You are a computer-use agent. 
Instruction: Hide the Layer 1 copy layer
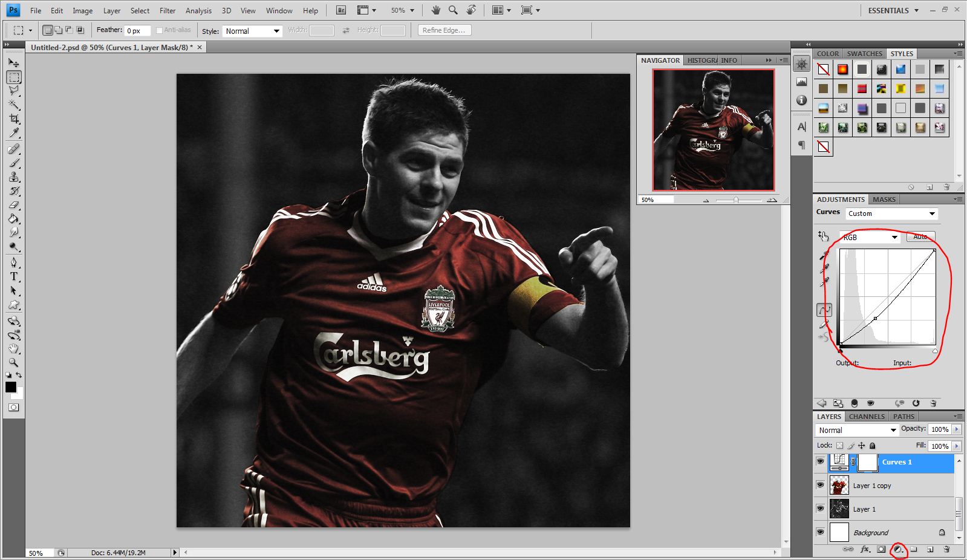click(x=820, y=485)
